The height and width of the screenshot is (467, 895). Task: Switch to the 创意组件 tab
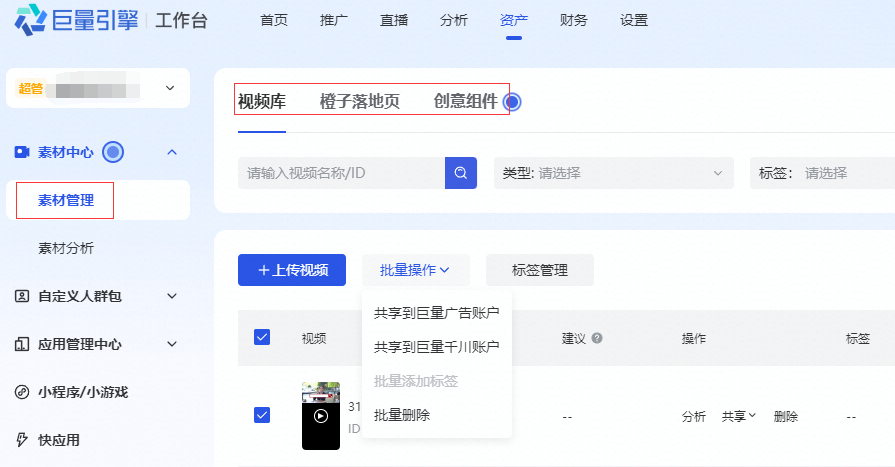[x=466, y=102]
